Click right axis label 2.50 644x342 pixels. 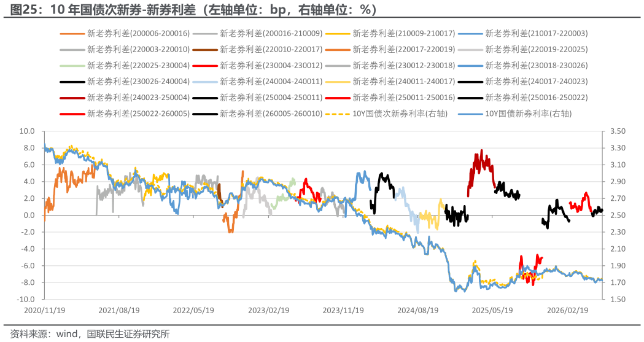pos(618,215)
